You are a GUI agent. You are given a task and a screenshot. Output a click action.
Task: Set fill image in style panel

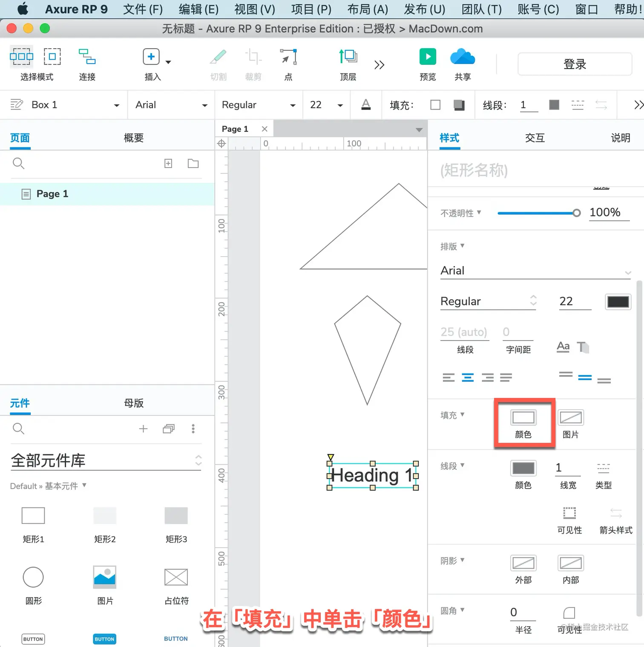(x=571, y=417)
